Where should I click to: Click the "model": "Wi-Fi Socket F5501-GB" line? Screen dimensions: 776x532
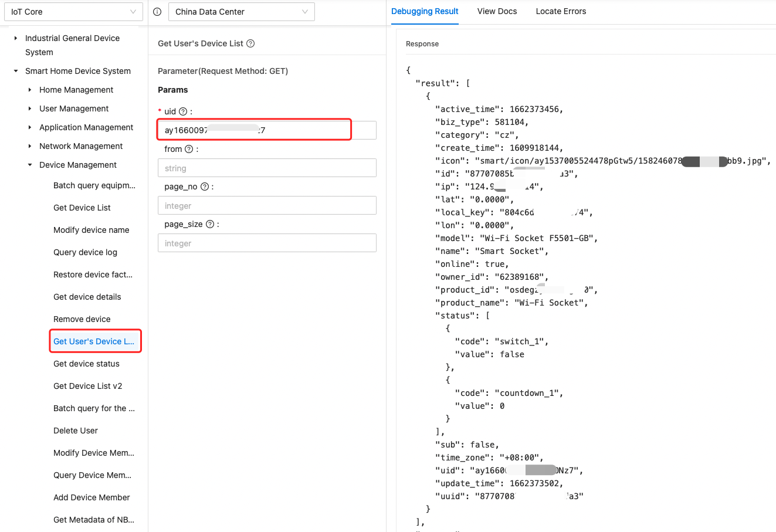[517, 238]
